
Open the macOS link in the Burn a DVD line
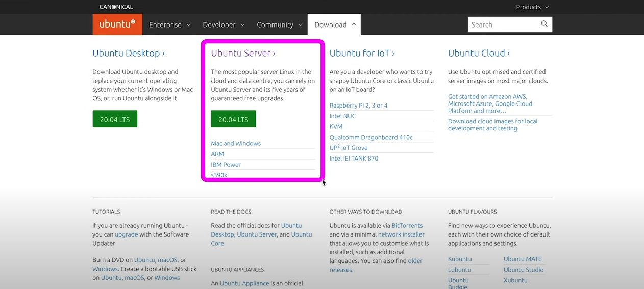coord(167,260)
